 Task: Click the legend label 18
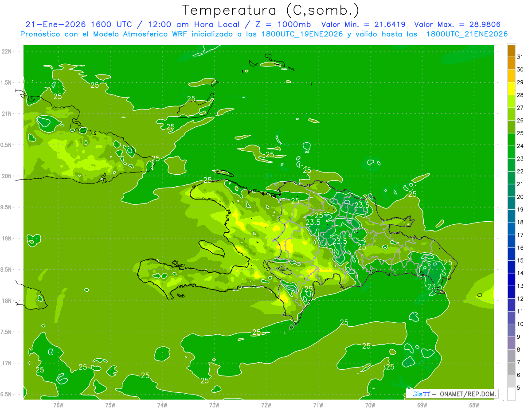pyautogui.click(x=520, y=222)
